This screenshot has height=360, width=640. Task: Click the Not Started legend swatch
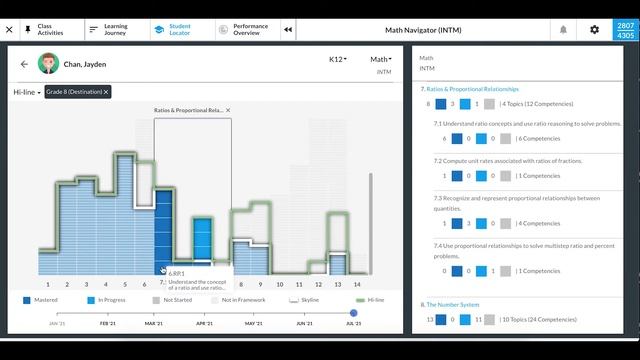click(x=156, y=300)
